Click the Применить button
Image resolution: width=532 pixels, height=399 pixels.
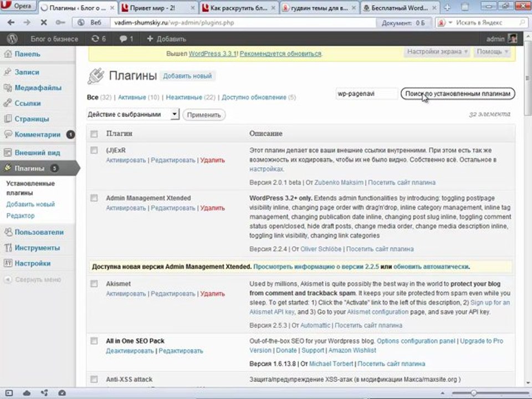coord(204,115)
